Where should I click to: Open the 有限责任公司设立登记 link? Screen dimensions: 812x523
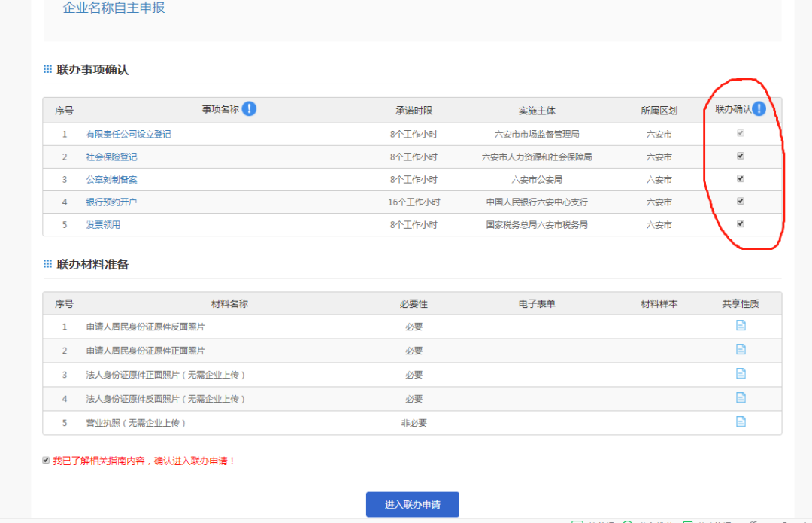click(129, 134)
